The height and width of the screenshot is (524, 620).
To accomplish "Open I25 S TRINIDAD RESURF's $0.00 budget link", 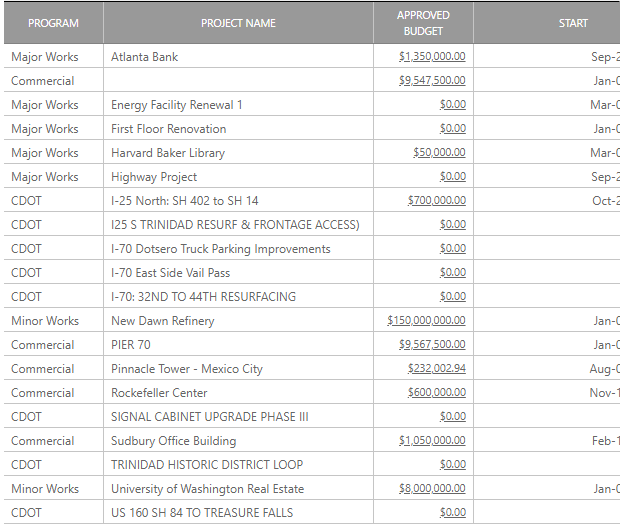I will click(x=453, y=225).
